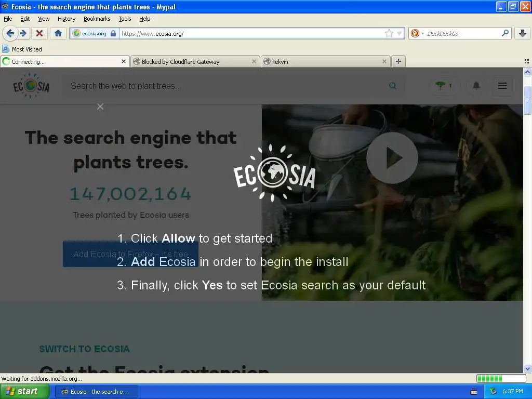Click the tree count 147,002,164
532x399 pixels.
pyautogui.click(x=130, y=194)
